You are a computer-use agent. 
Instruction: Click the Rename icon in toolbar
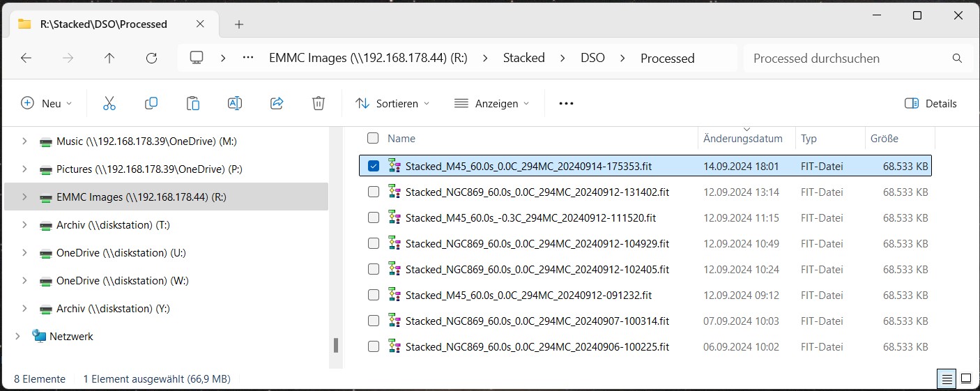[235, 103]
